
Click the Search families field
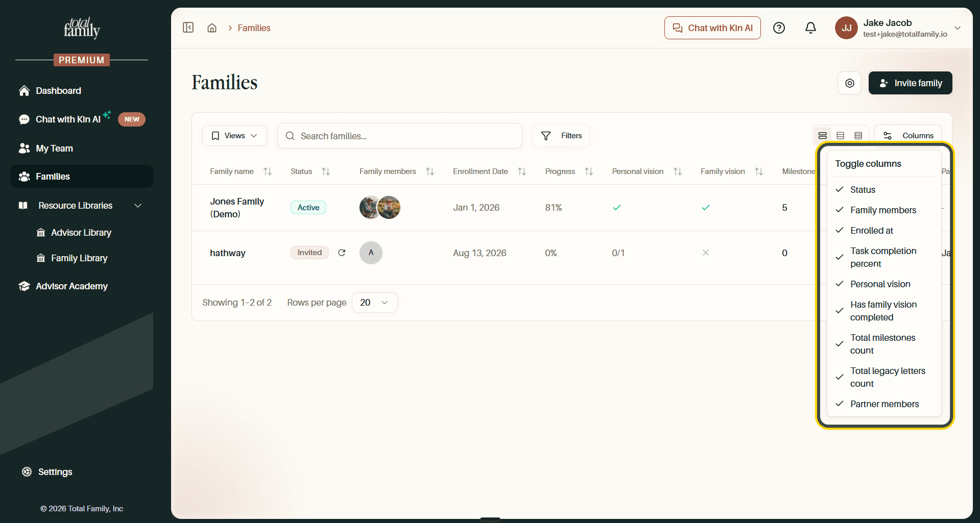[400, 136]
